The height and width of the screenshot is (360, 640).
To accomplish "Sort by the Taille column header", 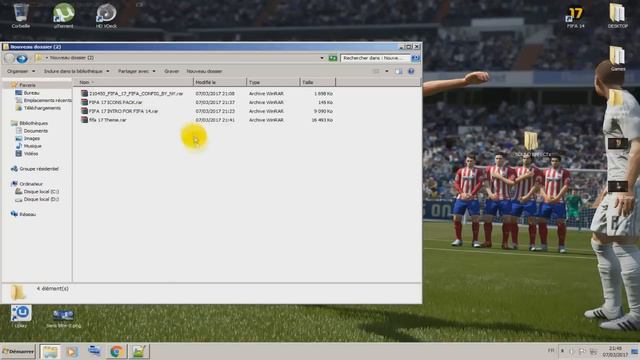I will pos(318,82).
